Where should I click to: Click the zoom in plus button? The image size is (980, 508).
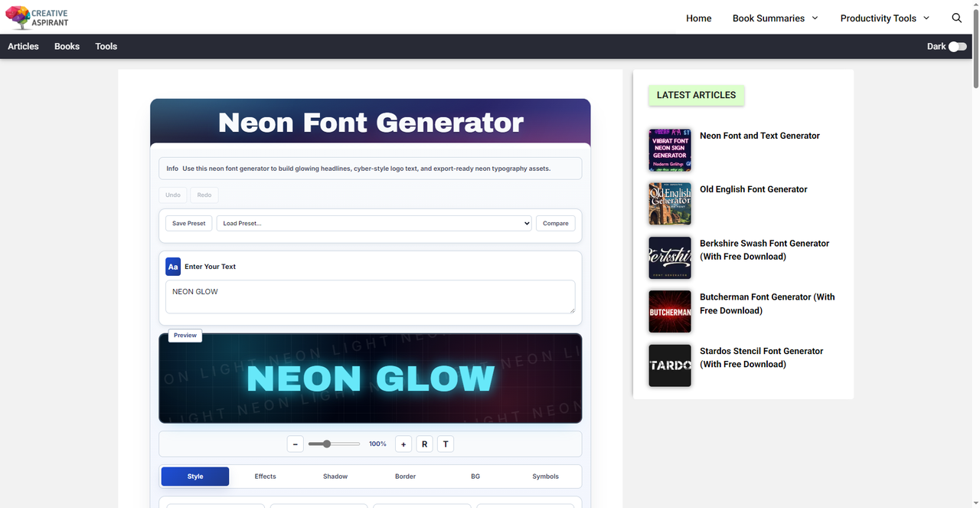tap(403, 444)
